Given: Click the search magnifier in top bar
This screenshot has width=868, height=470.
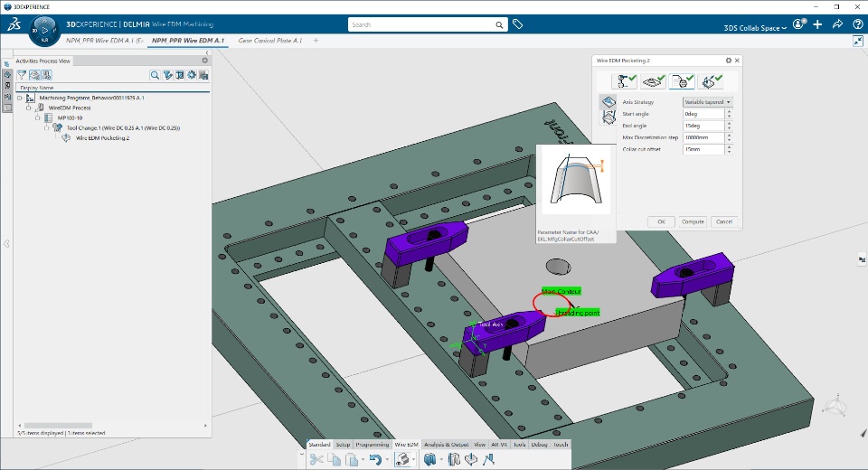Looking at the screenshot, I should point(499,25).
